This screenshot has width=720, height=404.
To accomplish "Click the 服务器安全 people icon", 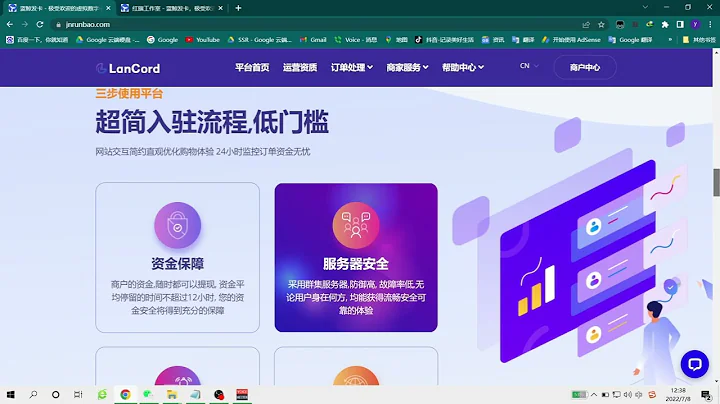I will click(356, 225).
